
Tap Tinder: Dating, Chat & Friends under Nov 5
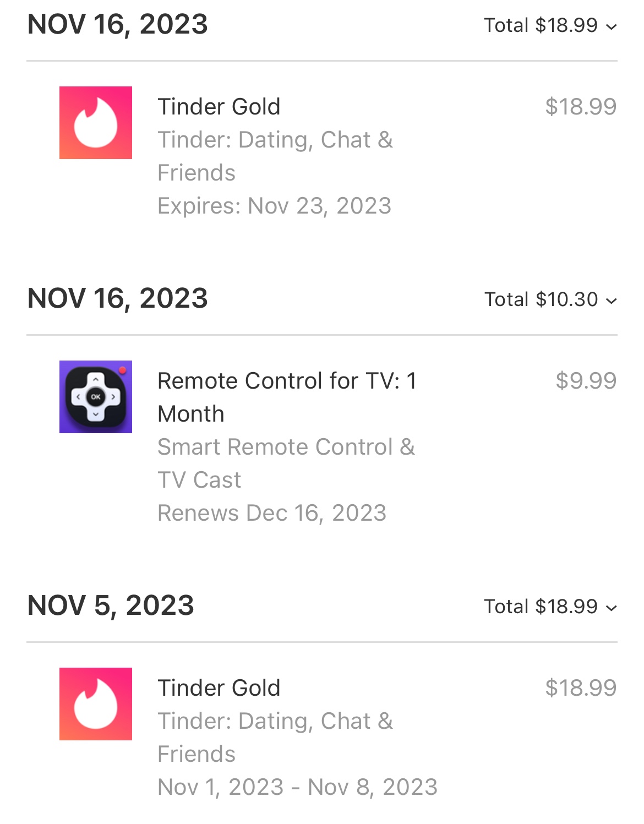pyautogui.click(x=275, y=737)
